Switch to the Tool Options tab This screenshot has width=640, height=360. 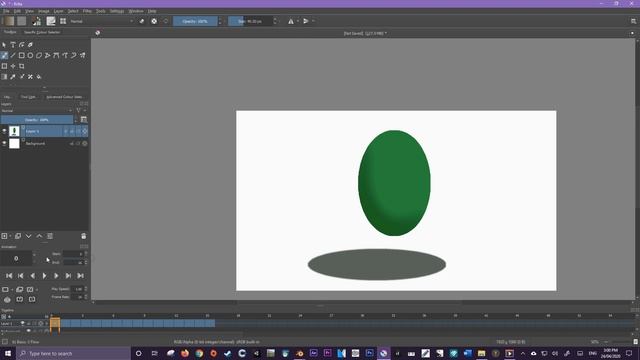pyautogui.click(x=29, y=97)
